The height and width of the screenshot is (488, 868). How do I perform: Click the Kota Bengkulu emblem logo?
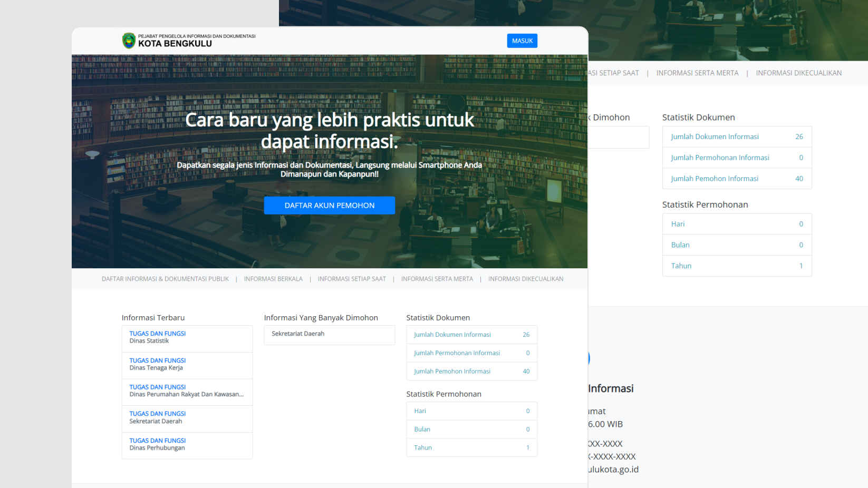[x=129, y=41]
